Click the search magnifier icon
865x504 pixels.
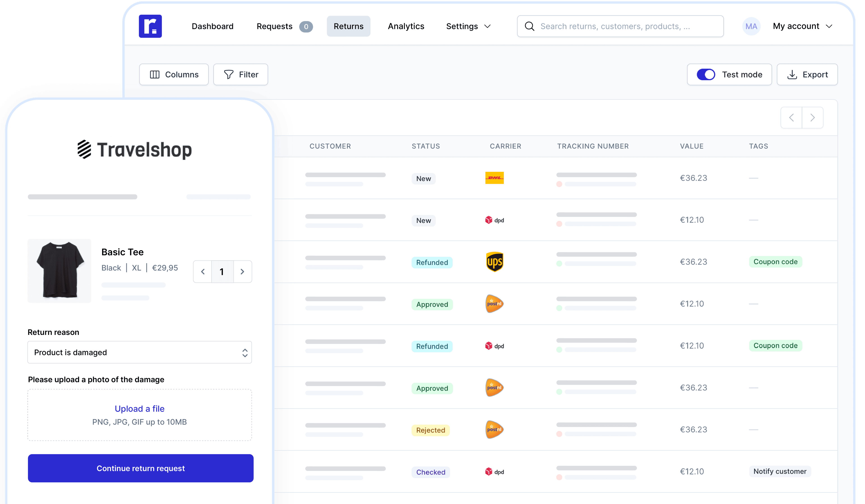[530, 26]
